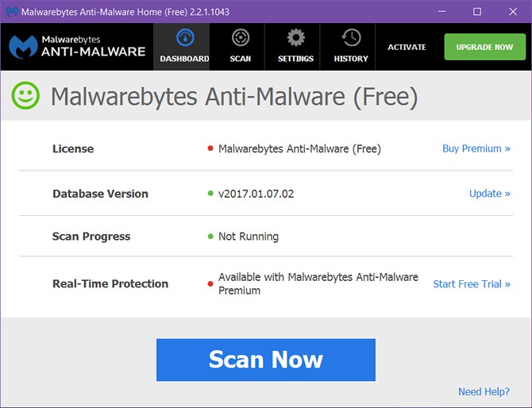This screenshot has width=532, height=408.
Task: Open Settings via the gear icon
Action: (x=295, y=38)
